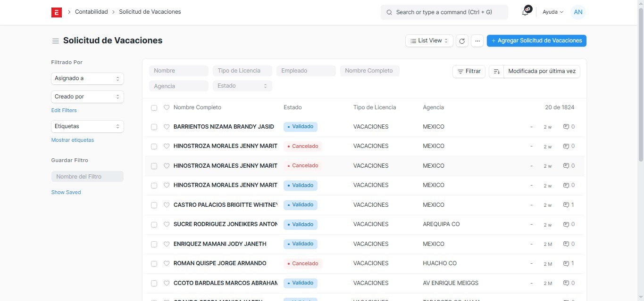
Task: Open the Estado filter dropdown
Action: pyautogui.click(x=243, y=86)
